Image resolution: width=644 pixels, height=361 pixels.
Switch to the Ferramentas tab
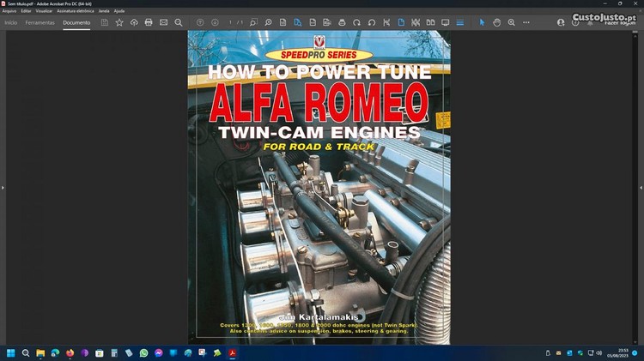[x=40, y=22]
